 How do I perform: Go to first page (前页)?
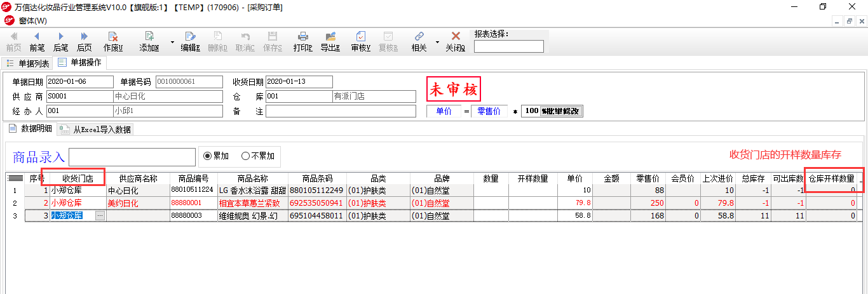13,42
